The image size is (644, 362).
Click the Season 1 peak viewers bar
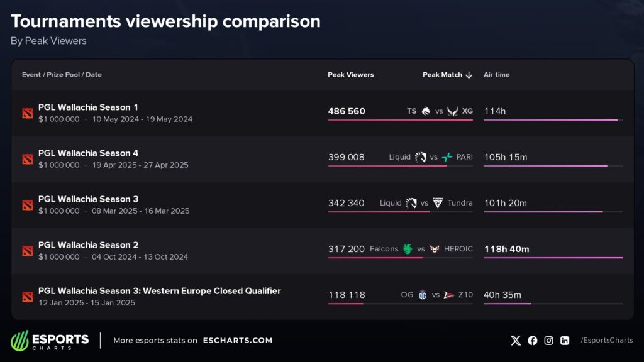coord(400,119)
